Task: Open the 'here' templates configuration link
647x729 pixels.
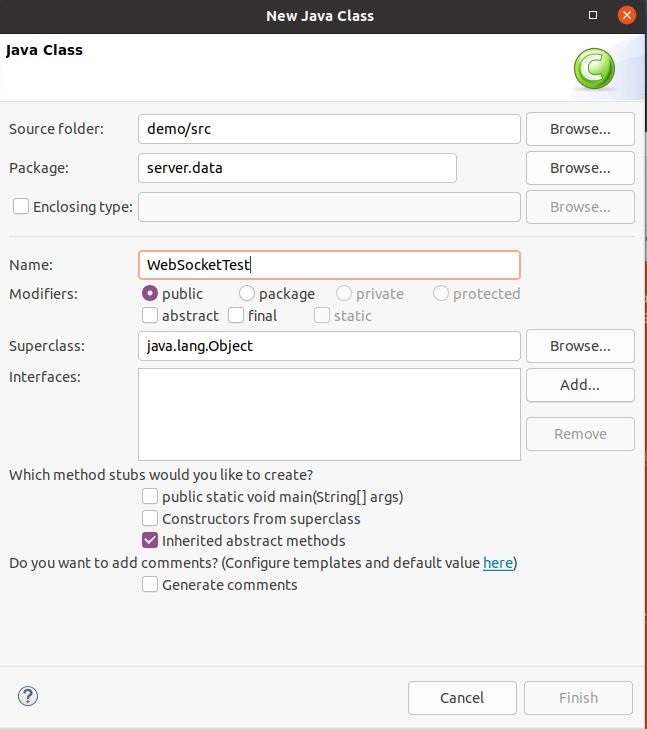Action: point(498,563)
